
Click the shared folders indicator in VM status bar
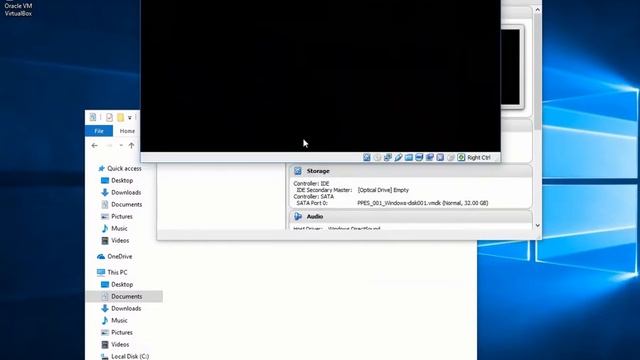click(409, 157)
